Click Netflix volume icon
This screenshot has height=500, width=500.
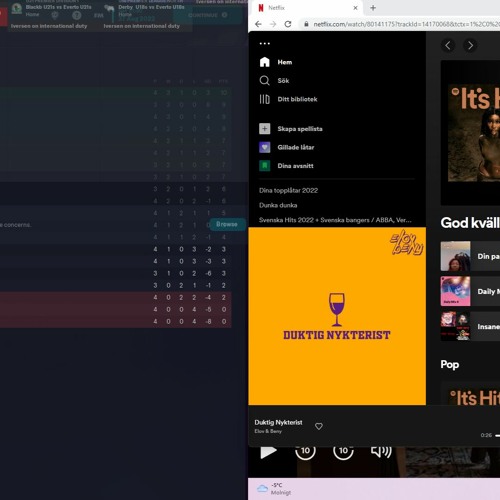(x=381, y=451)
